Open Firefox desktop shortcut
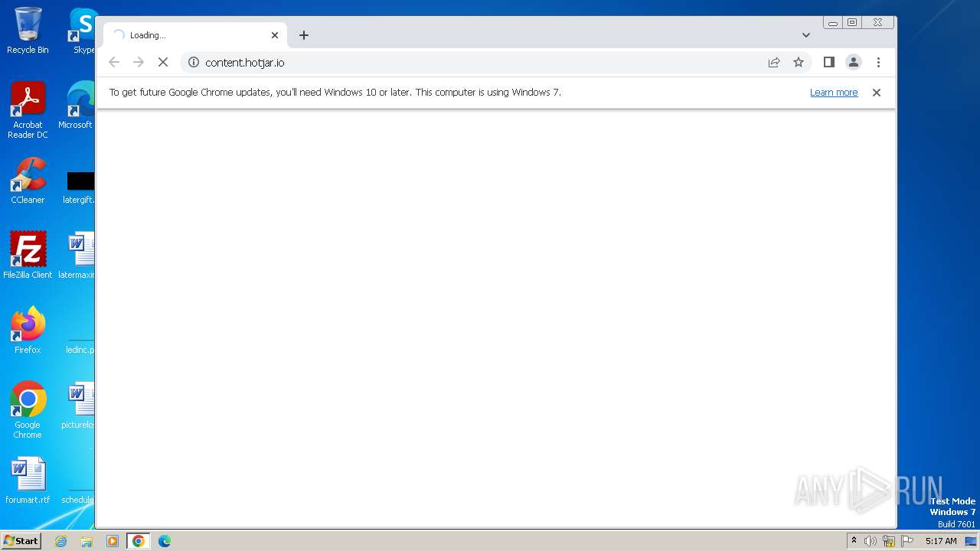The image size is (980, 551). [x=28, y=331]
